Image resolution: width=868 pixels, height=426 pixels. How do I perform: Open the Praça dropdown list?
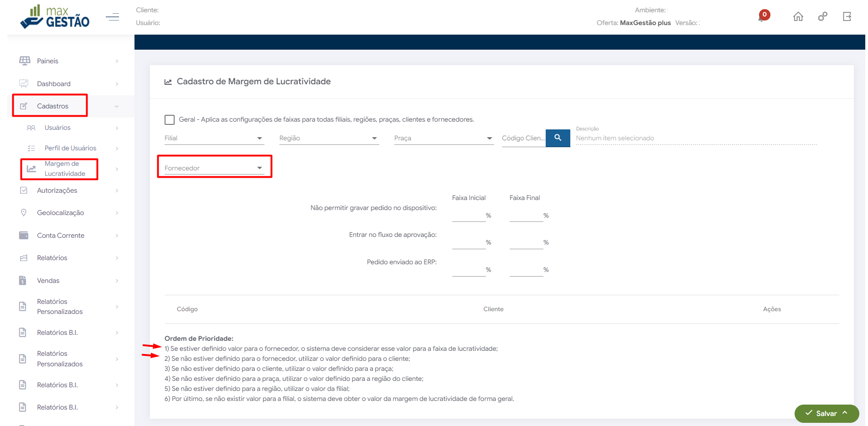pos(444,138)
